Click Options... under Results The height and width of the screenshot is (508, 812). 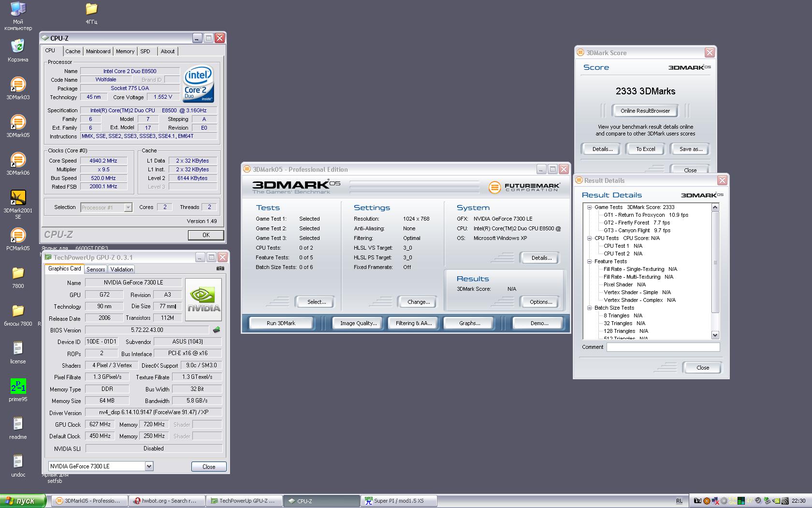[541, 302]
